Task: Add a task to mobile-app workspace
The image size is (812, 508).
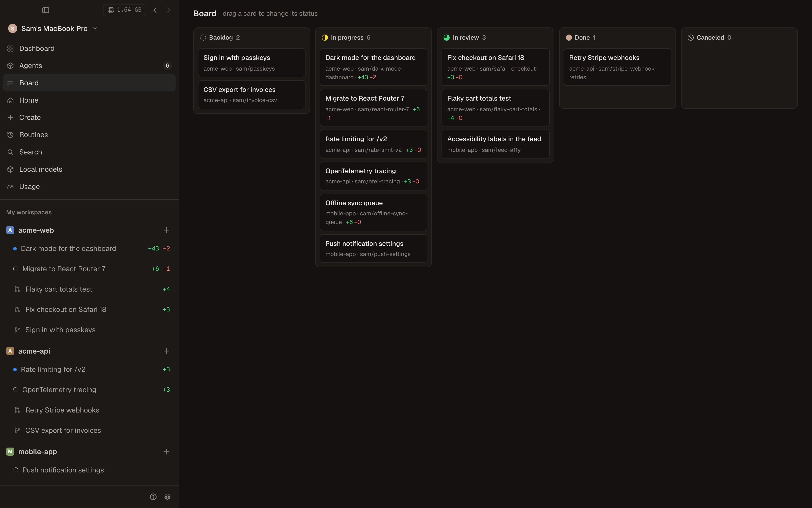Action: point(166,452)
